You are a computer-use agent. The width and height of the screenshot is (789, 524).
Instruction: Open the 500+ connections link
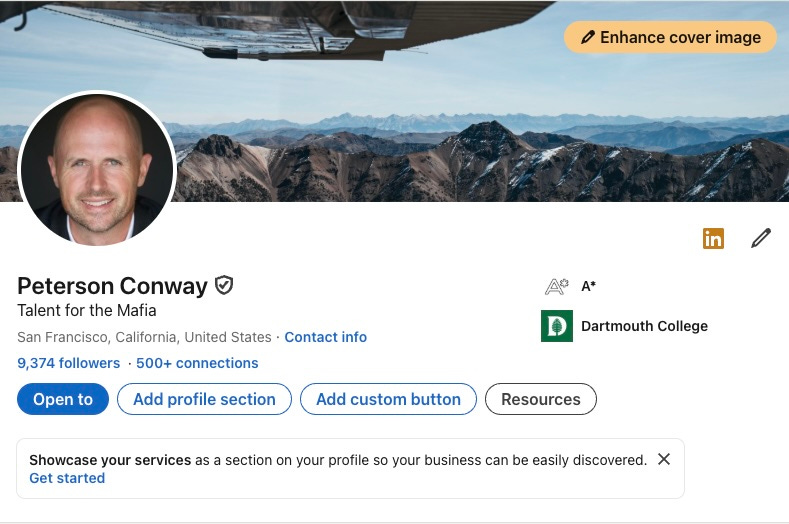coord(197,363)
